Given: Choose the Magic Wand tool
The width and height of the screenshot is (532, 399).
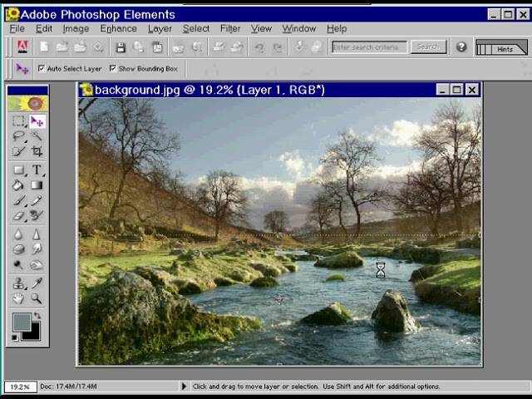Looking at the screenshot, I should coord(37,136).
